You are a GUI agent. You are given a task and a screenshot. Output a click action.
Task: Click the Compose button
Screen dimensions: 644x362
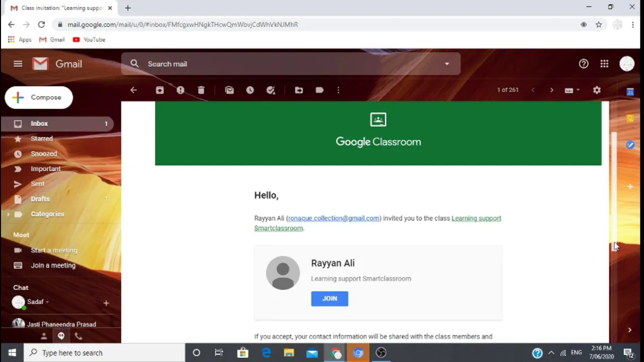pyautogui.click(x=39, y=98)
